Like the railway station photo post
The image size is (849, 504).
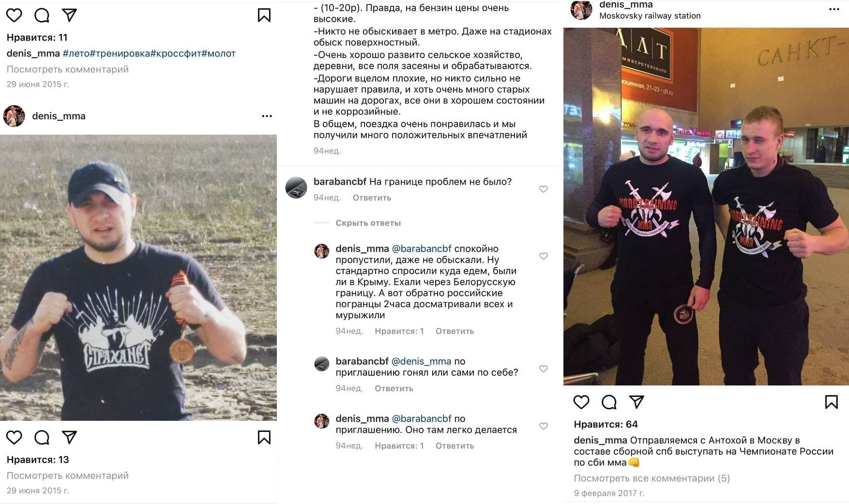[x=581, y=402]
